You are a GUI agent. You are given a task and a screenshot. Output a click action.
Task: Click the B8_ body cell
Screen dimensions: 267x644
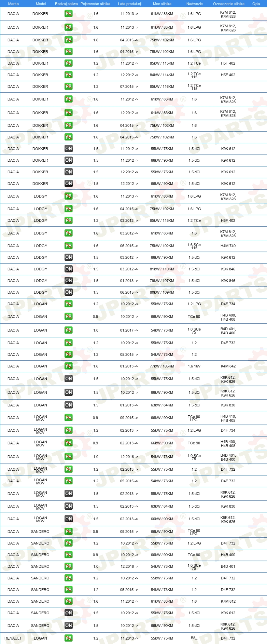coord(194,638)
